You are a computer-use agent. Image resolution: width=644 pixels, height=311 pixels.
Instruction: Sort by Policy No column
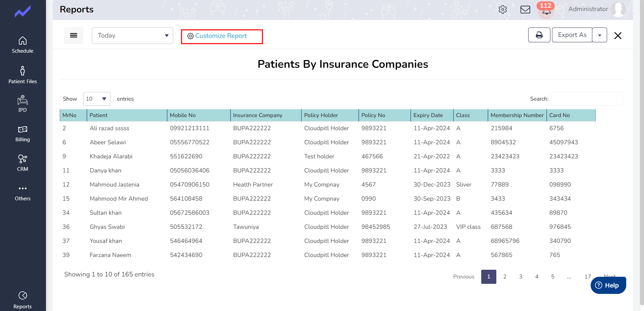point(385,115)
